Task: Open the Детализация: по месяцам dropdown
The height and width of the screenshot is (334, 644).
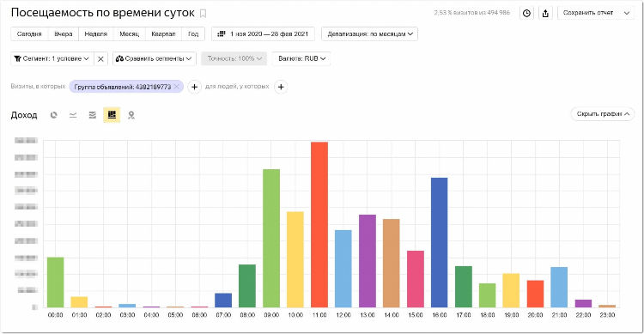Action: [x=369, y=34]
